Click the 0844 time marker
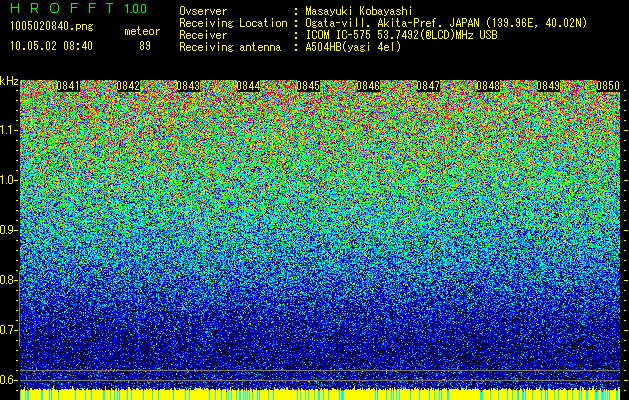This screenshot has width=629, height=400. point(248,86)
